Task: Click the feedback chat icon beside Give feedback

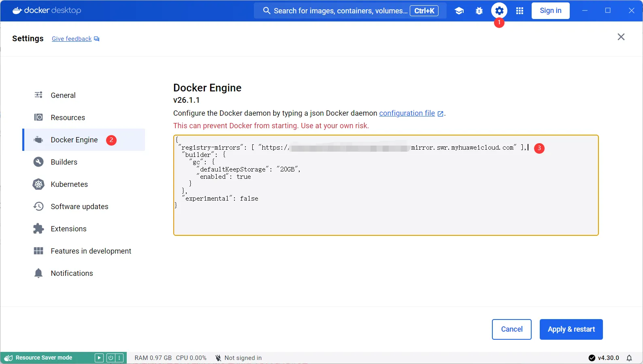Action: click(97, 39)
